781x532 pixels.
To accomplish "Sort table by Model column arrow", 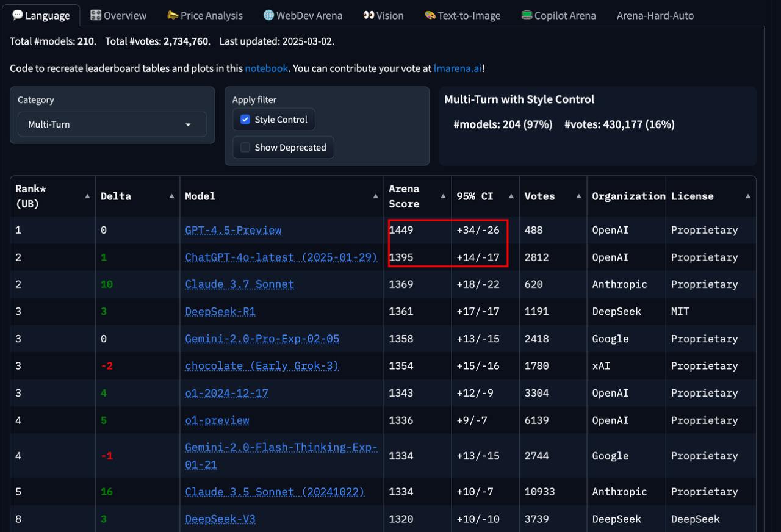I will click(375, 196).
